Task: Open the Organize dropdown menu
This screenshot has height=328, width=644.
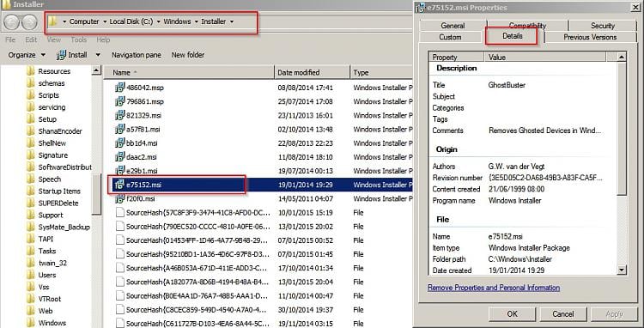Action: (x=27, y=55)
